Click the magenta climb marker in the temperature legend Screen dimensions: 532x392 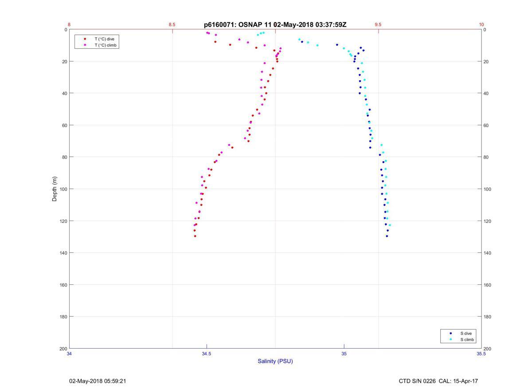[85, 45]
